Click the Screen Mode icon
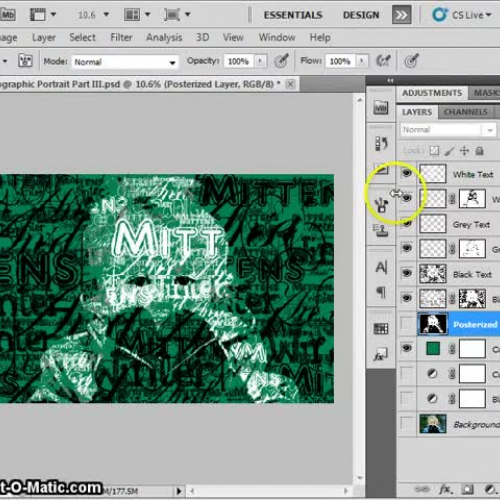The width and height of the screenshot is (500, 500). (x=172, y=15)
